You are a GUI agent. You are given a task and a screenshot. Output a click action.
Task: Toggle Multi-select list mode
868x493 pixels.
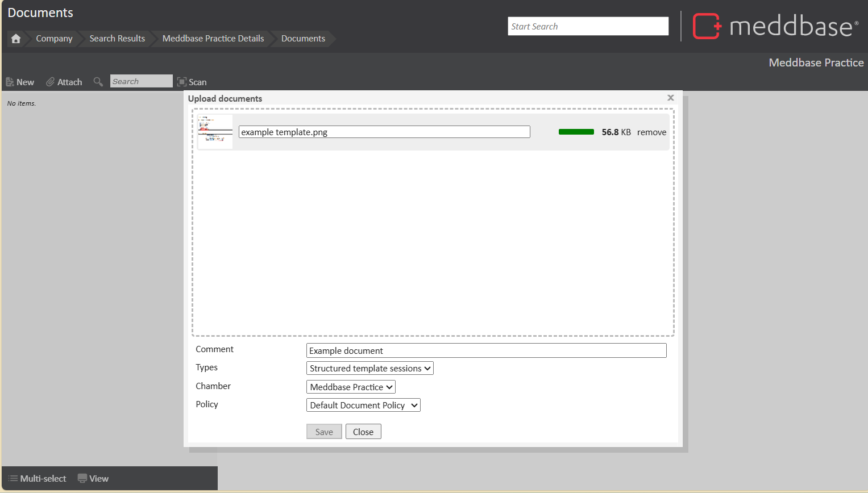(x=38, y=478)
